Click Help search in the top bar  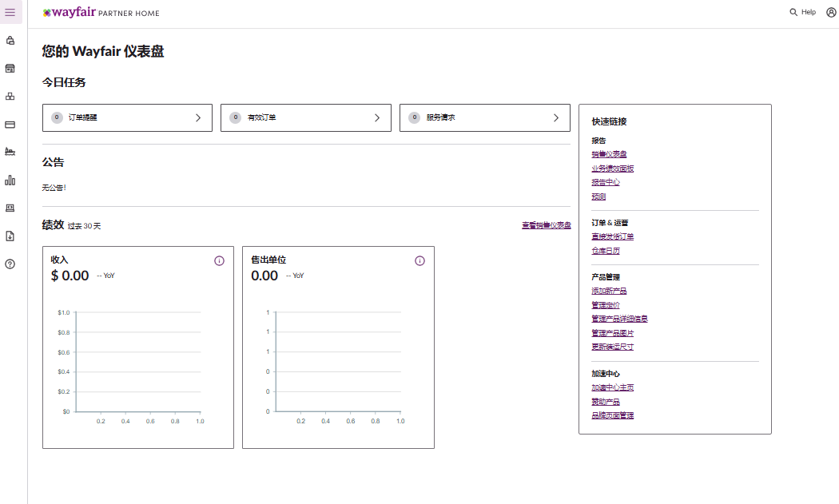tap(803, 13)
